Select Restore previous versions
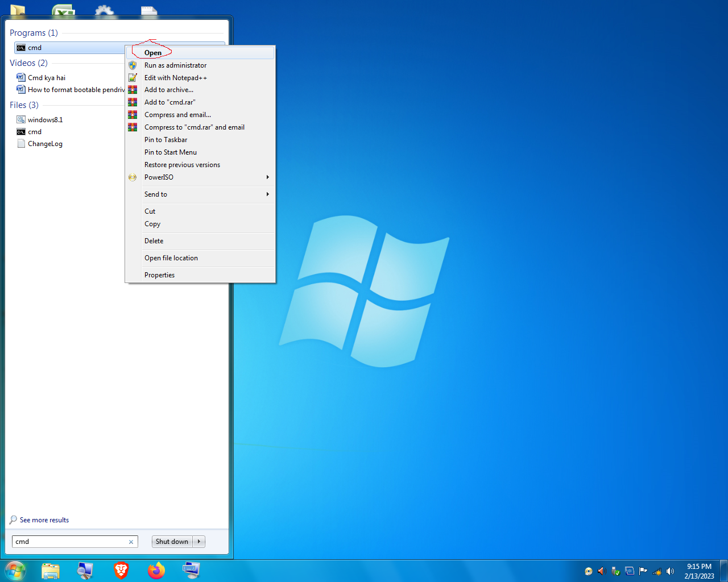728x582 pixels. coord(200,165)
